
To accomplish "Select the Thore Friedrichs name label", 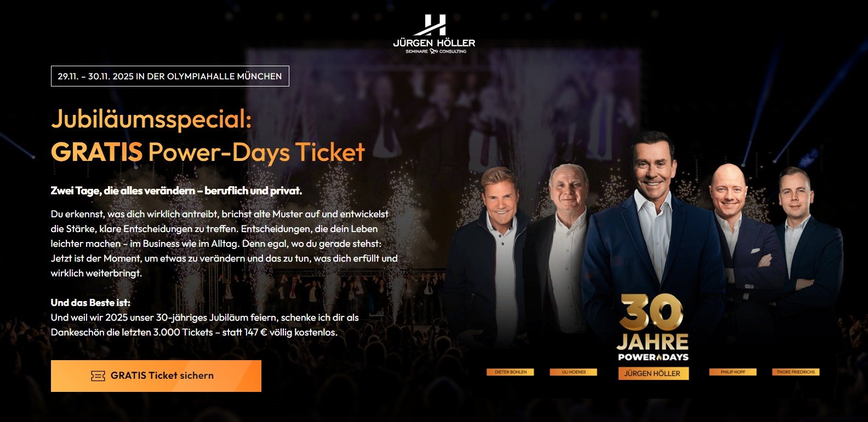I will click(796, 372).
